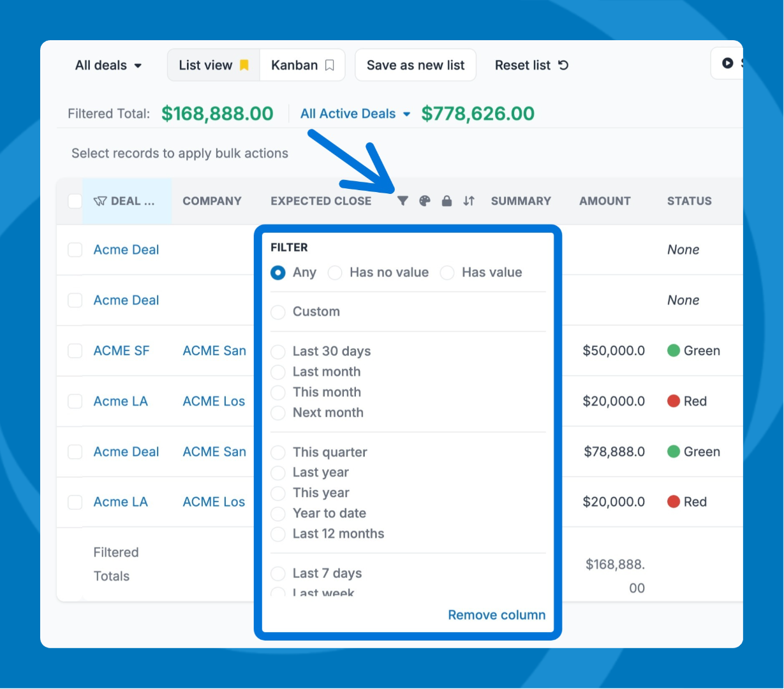Click the filter funnel icon in Expected Close
The width and height of the screenshot is (784, 689).
click(403, 201)
